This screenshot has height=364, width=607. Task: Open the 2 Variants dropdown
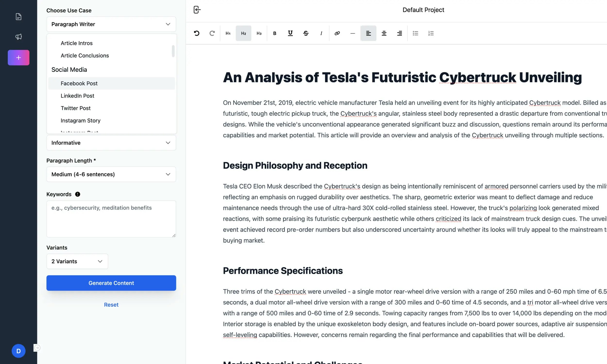tap(77, 261)
